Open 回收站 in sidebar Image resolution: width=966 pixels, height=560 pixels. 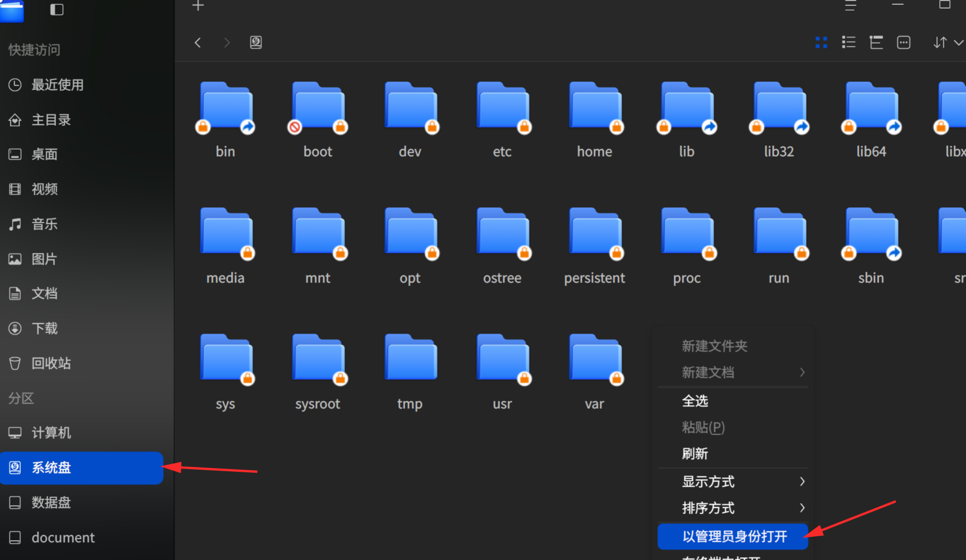tap(82, 364)
